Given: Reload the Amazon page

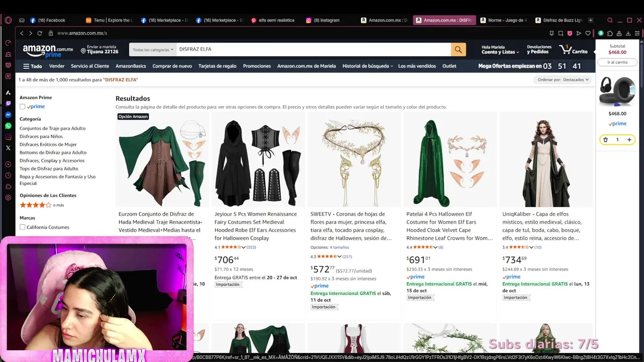Looking at the screenshot, I should click(x=40, y=33).
